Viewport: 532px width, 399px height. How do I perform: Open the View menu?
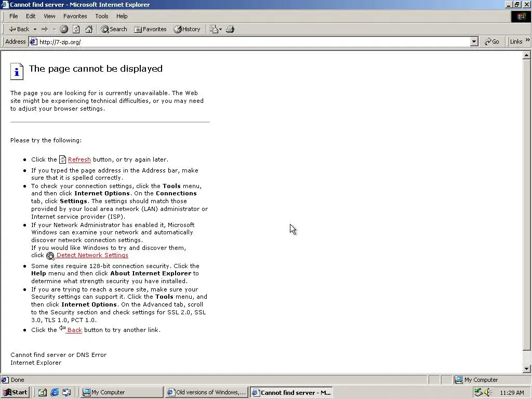49,16
